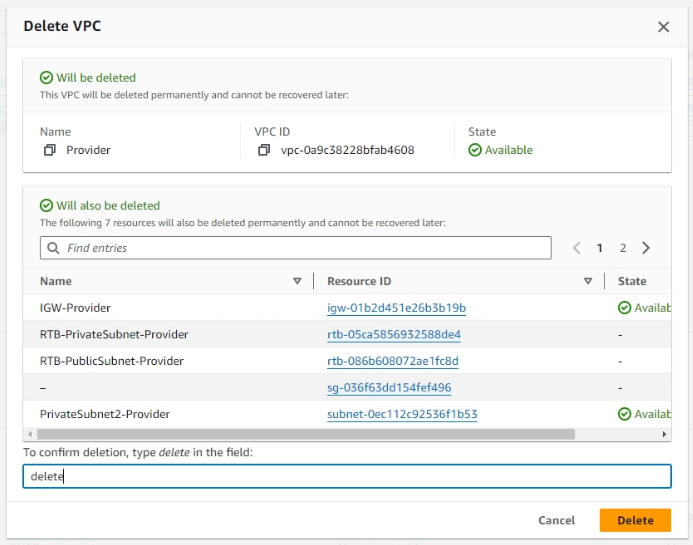Open igw-01b2d451e26b3b19b link
Image resolution: width=693 pixels, height=545 pixels.
click(396, 307)
